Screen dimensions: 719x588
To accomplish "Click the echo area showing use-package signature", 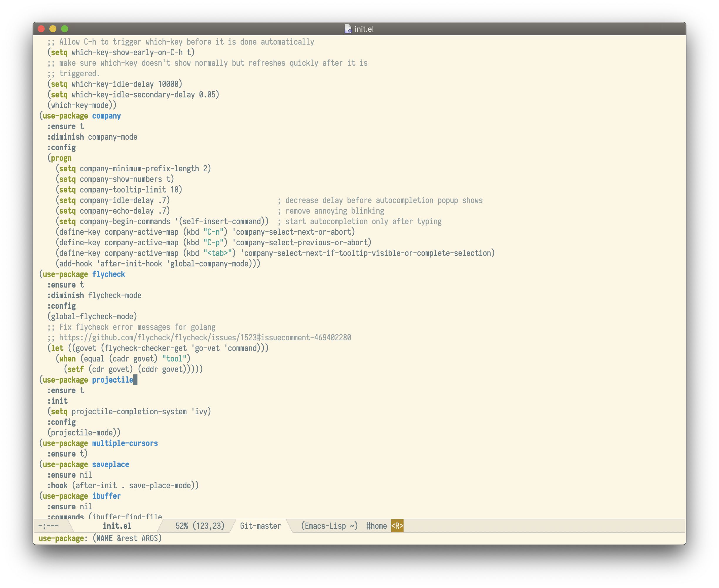I will tap(100, 538).
